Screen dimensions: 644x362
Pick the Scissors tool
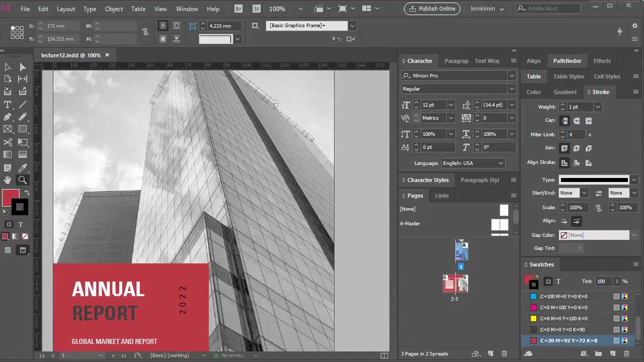tap(8, 142)
